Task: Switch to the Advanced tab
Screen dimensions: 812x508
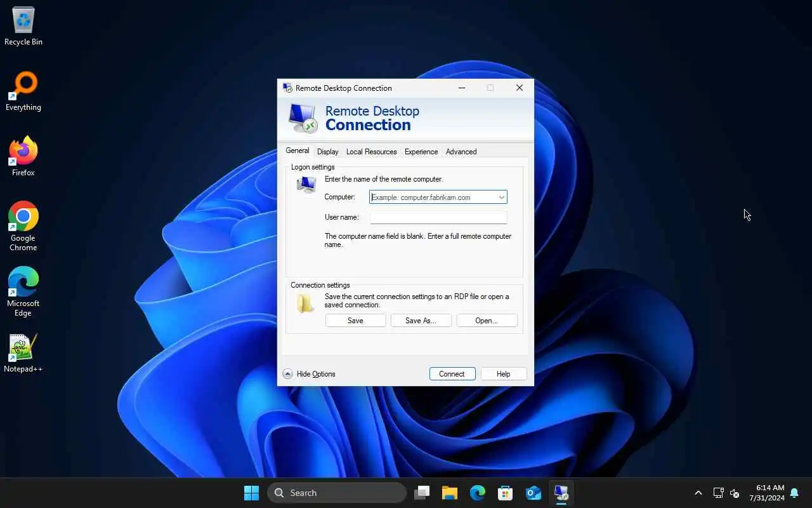Action: pos(461,152)
